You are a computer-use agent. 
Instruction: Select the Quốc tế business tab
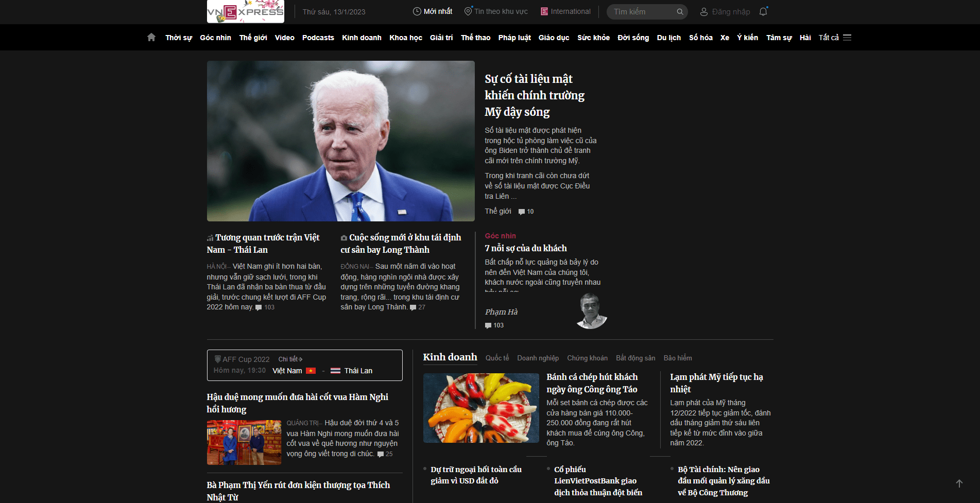pyautogui.click(x=497, y=358)
